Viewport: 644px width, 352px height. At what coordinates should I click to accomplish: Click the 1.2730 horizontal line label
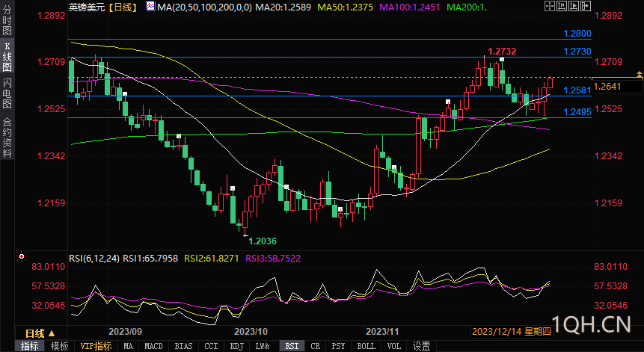[x=577, y=52]
